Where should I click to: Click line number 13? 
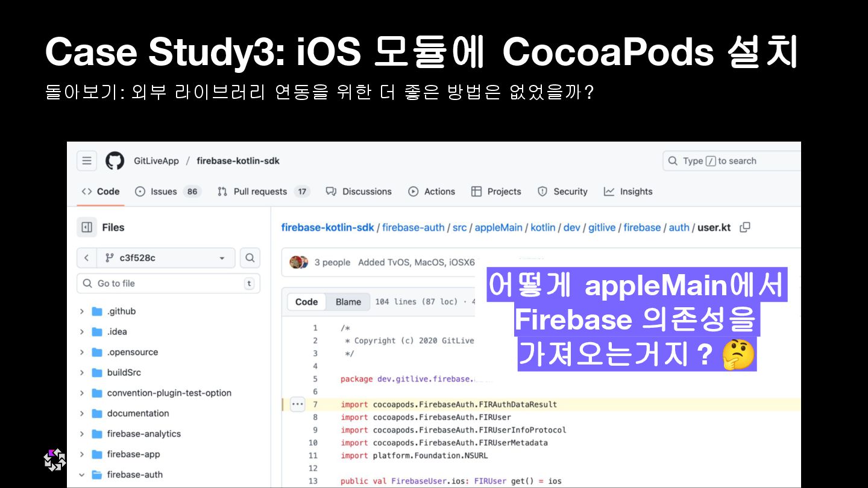(313, 481)
